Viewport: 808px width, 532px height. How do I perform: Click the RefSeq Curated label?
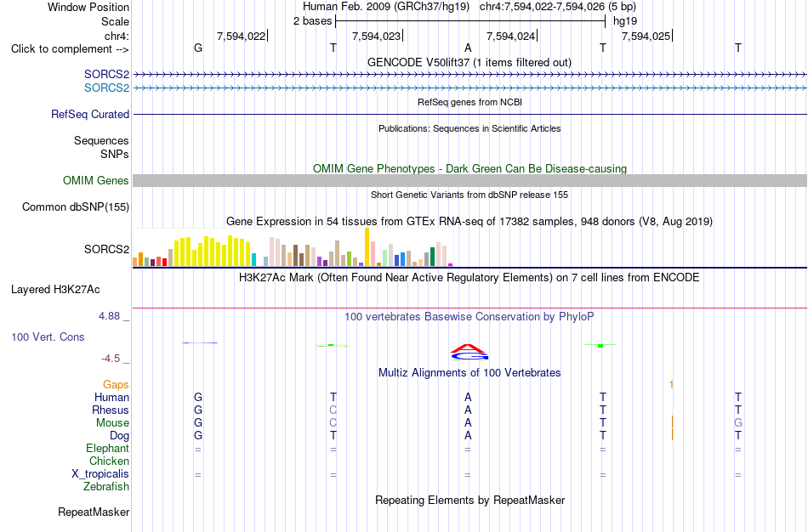click(90, 115)
